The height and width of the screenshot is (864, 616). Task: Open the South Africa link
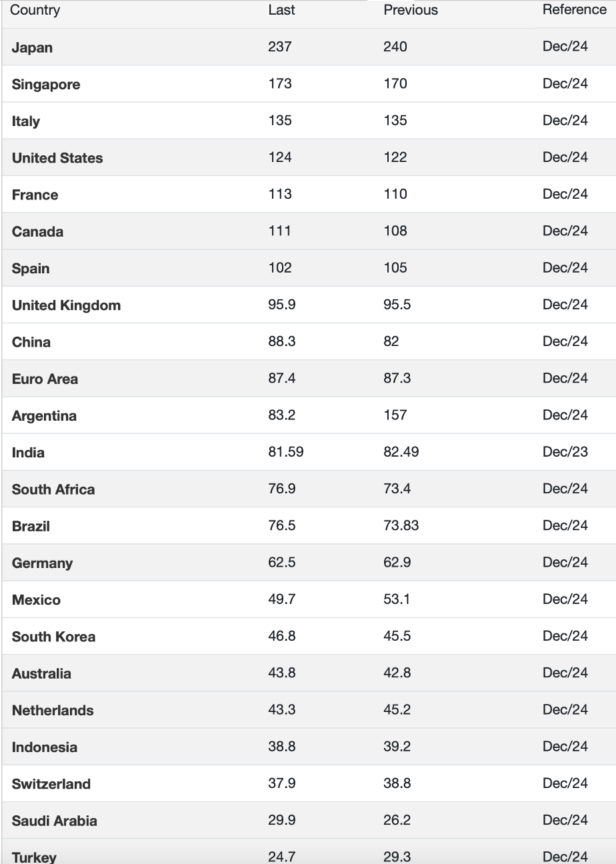click(x=53, y=489)
